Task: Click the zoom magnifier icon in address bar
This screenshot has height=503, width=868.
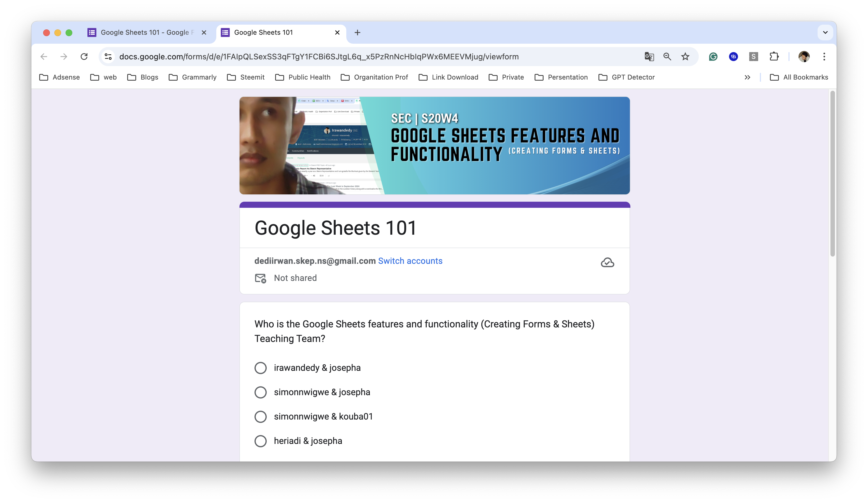Action: pos(667,57)
